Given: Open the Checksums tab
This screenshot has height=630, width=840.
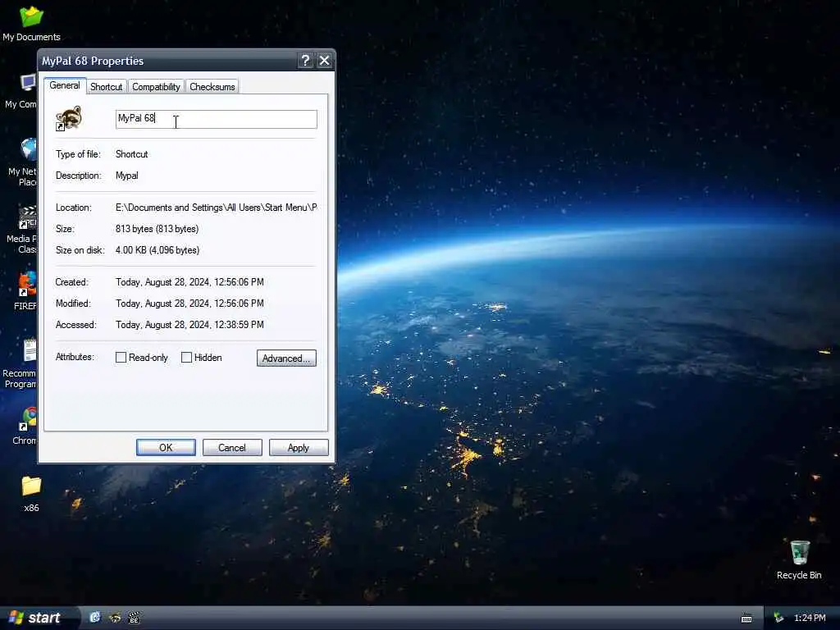Looking at the screenshot, I should (x=212, y=87).
